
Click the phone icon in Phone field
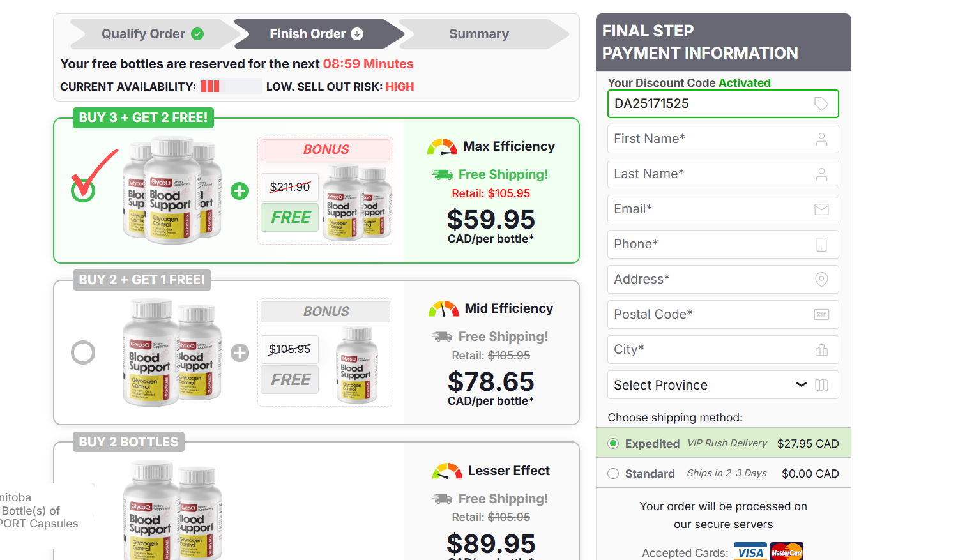pos(821,245)
